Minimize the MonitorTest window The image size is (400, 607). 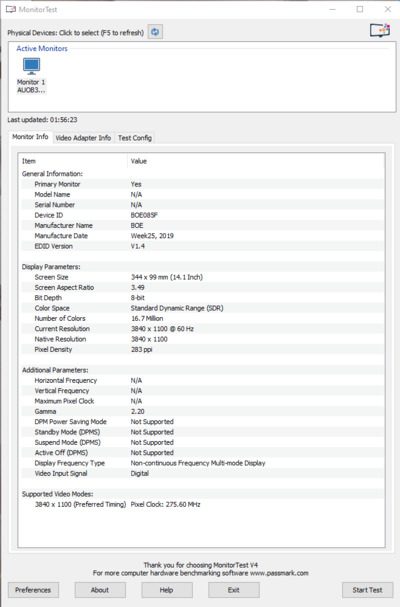[332, 9]
